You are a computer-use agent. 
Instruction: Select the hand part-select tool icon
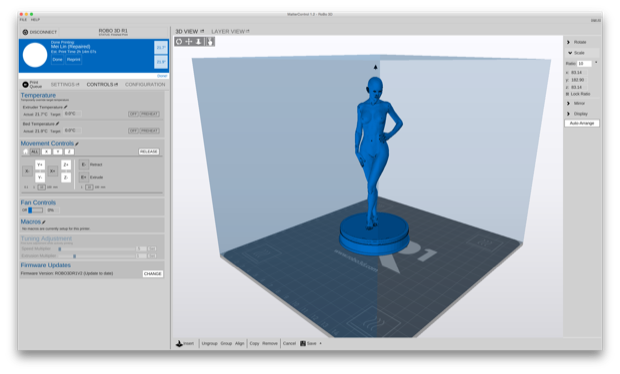[x=210, y=42]
